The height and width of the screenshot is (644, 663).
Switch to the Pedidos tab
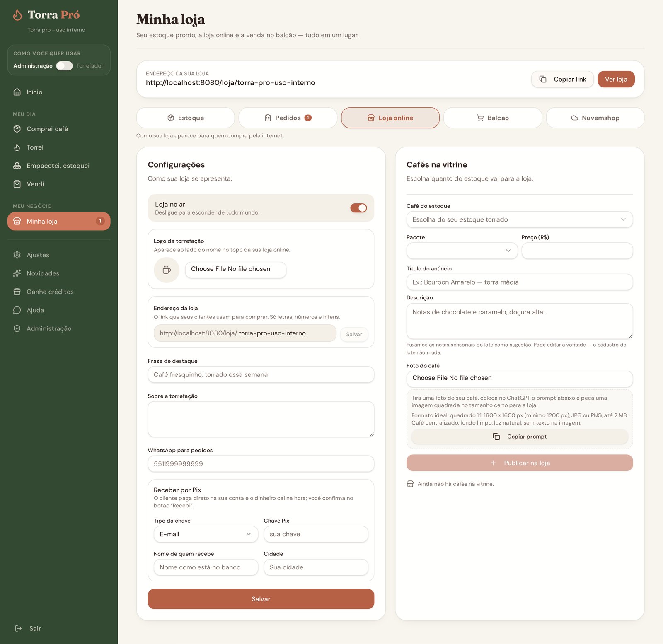[288, 118]
